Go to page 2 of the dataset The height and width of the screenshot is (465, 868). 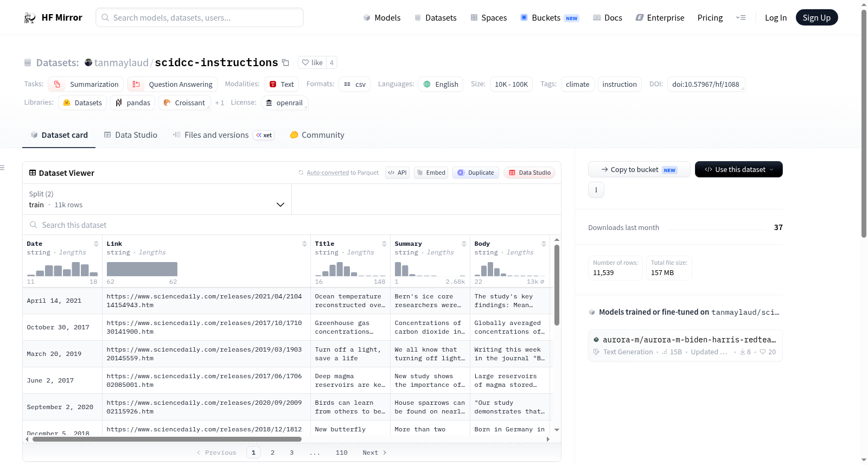(x=272, y=453)
